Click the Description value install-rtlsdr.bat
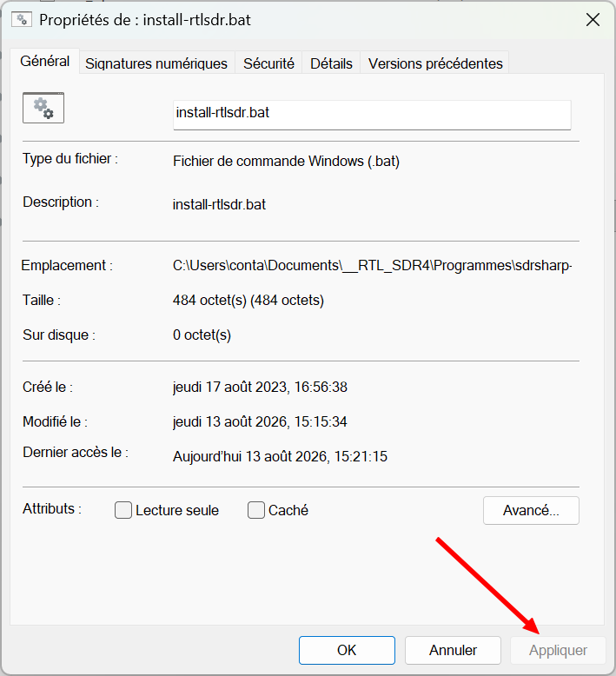This screenshot has height=676, width=616. [219, 204]
